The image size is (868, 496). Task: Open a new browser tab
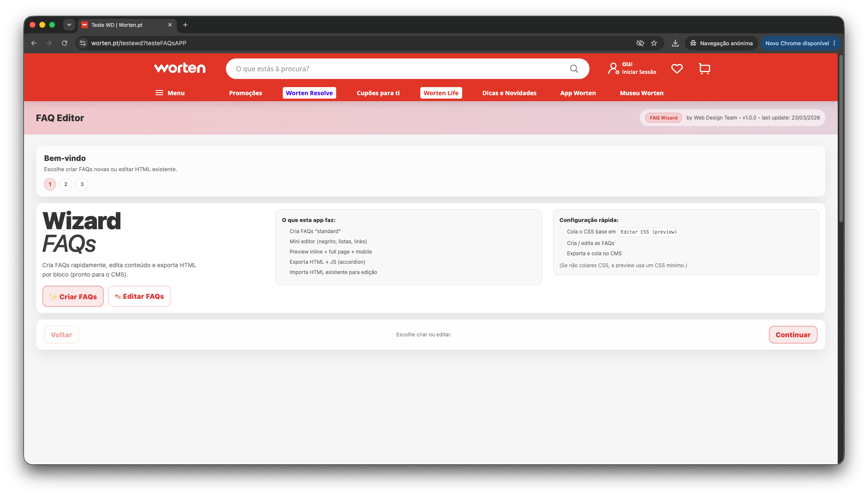[x=185, y=25]
